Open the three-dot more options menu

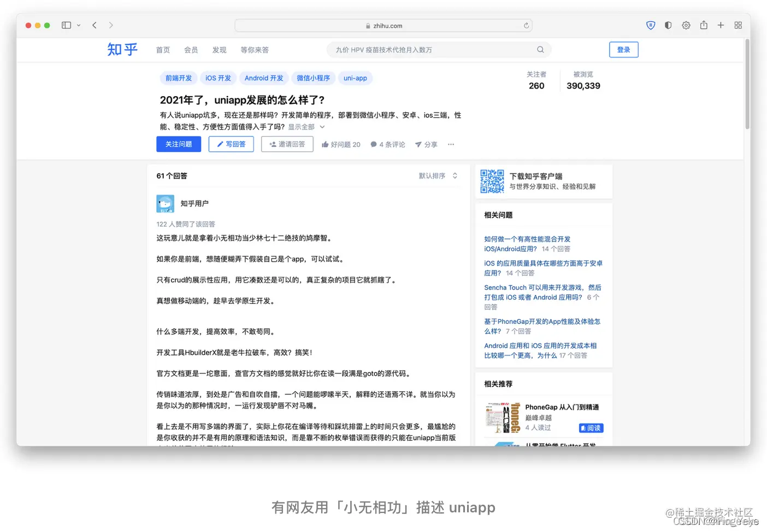click(451, 144)
